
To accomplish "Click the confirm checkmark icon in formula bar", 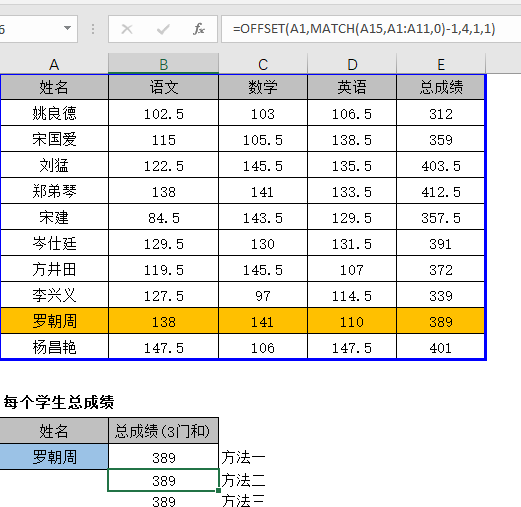I will coord(163,29).
